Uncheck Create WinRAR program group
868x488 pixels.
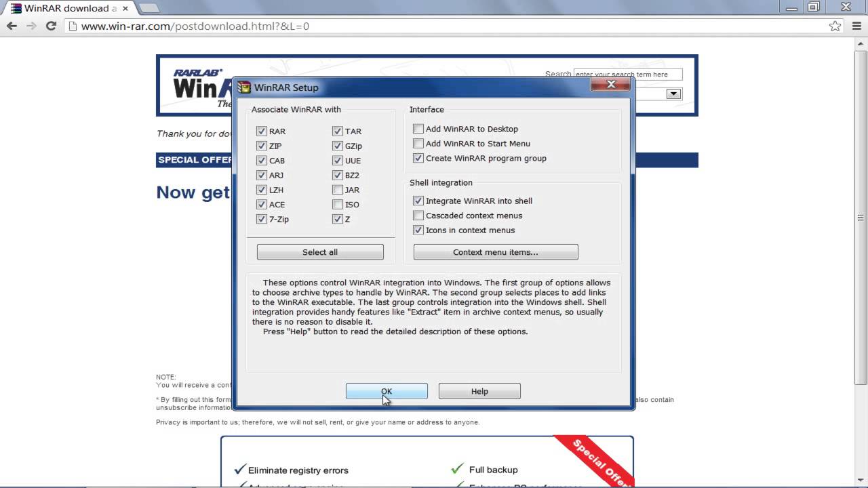click(418, 158)
